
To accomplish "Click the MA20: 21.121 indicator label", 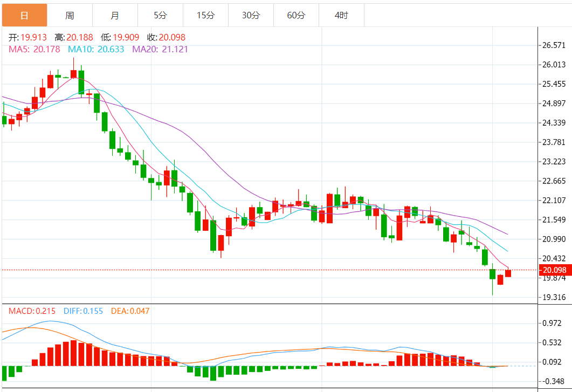I will (x=160, y=49).
